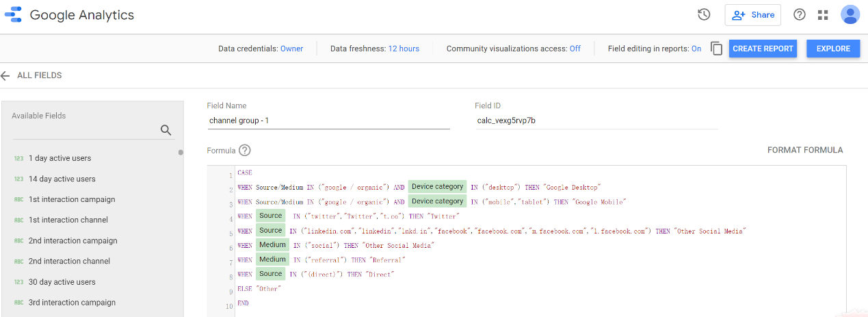Select the 1st interaction campaign field
Viewport: 868px width, 317px height.
coord(72,199)
